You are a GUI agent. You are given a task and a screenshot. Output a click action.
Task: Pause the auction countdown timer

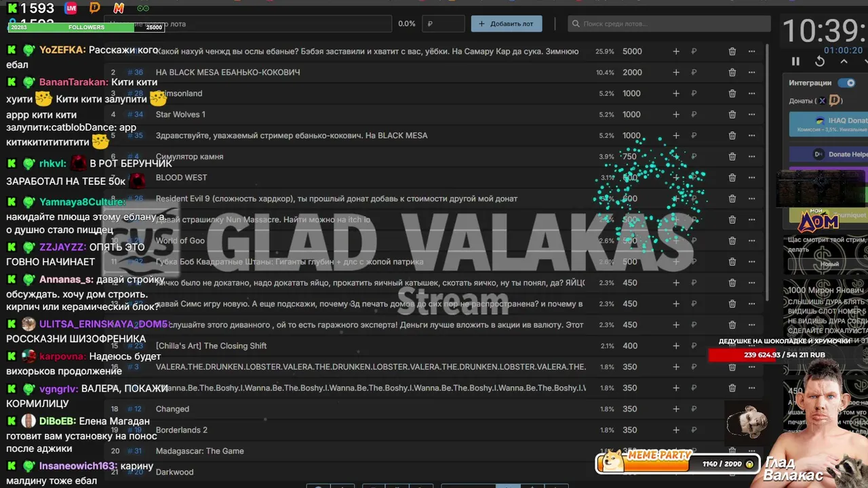[x=795, y=61]
